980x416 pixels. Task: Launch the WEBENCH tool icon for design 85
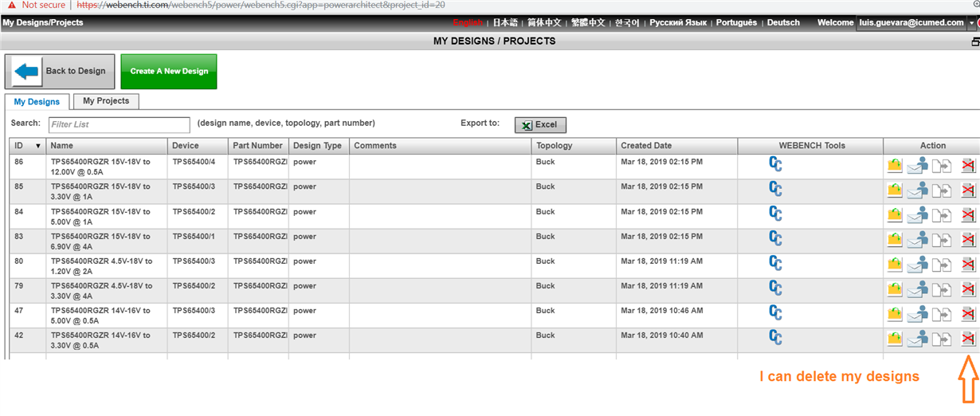774,189
